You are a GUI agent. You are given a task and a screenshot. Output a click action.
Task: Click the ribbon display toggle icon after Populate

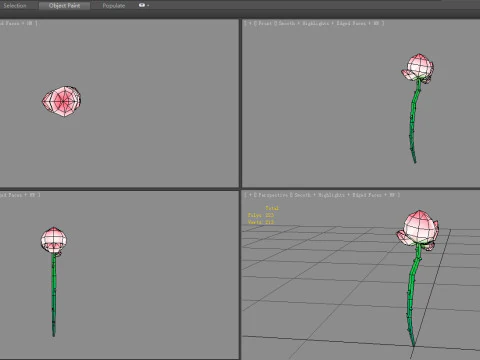(x=142, y=5)
